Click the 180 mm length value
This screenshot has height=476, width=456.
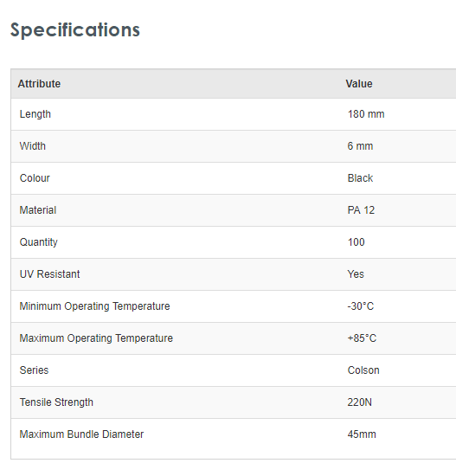coord(366,114)
